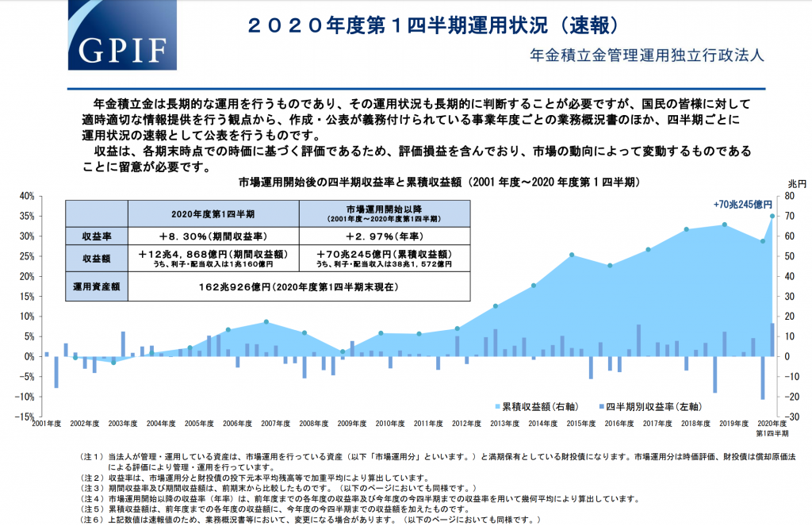
Task: Click the dark blue quarterly return legend swatch
Action: click(603, 406)
